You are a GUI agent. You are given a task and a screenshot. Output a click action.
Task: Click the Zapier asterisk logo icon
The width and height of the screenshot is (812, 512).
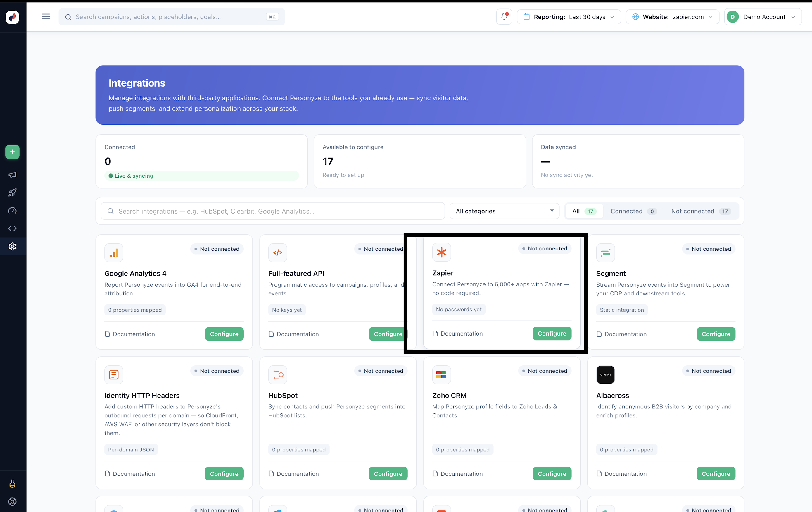[441, 252]
